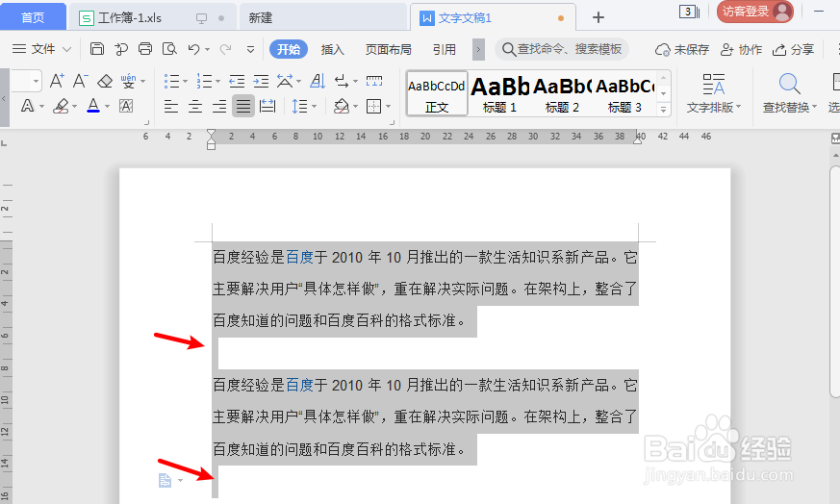Switch to the 引用 ribbon tab

coord(445,49)
